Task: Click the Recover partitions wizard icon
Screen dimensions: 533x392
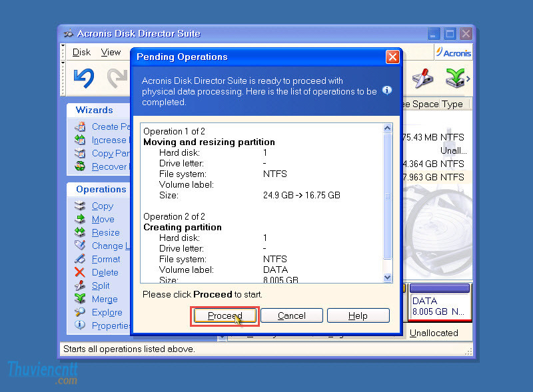Action: 80,166
